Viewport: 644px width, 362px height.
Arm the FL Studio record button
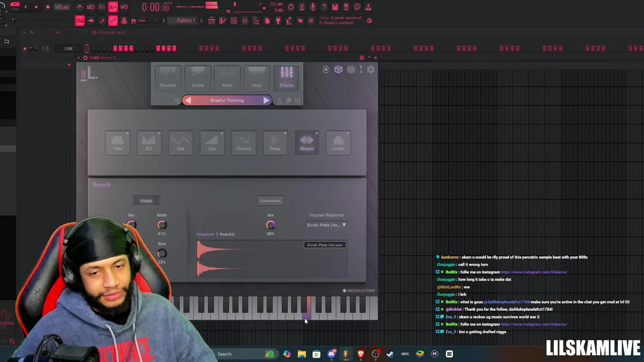point(47,7)
